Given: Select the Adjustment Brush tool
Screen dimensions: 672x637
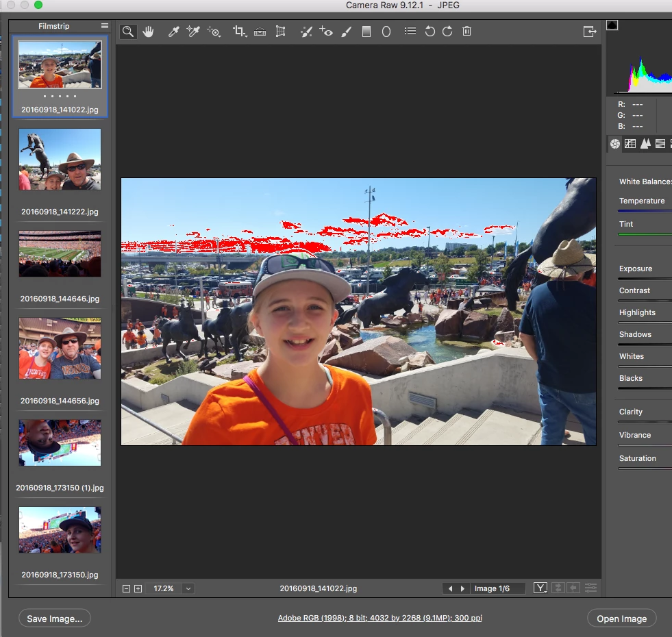Looking at the screenshot, I should coord(347,32).
